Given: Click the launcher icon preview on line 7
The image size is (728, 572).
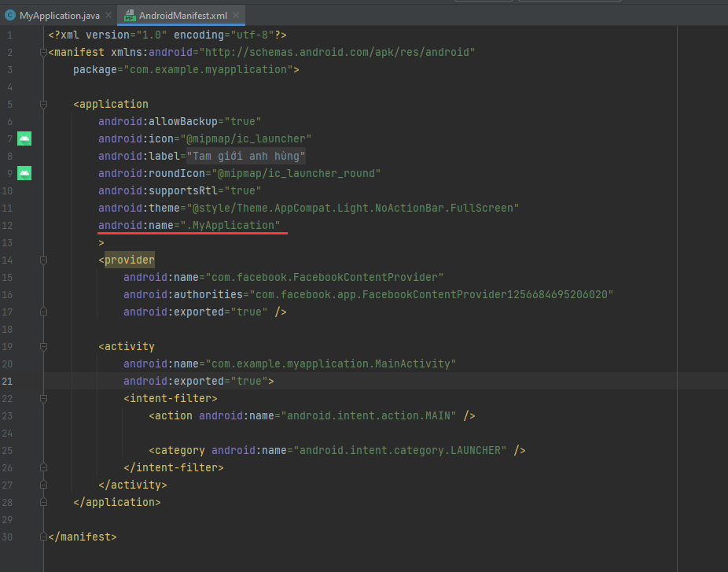Looking at the screenshot, I should pos(24,138).
